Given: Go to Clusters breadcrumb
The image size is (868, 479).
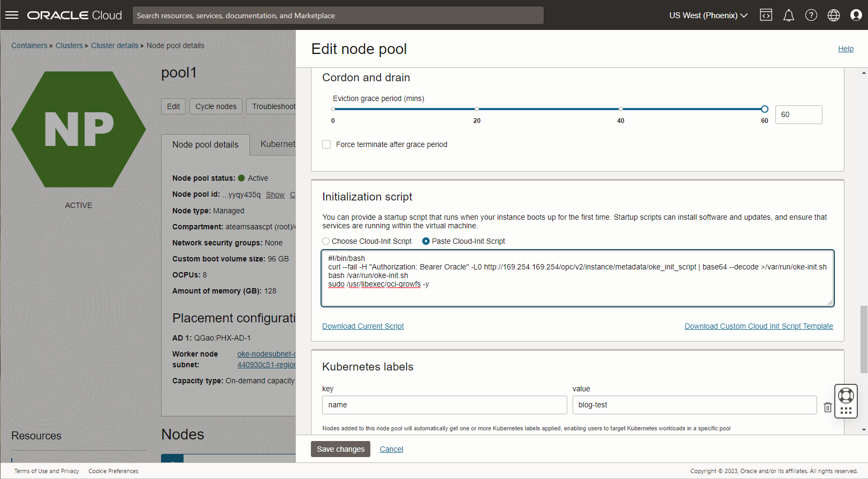Looking at the screenshot, I should point(69,45).
